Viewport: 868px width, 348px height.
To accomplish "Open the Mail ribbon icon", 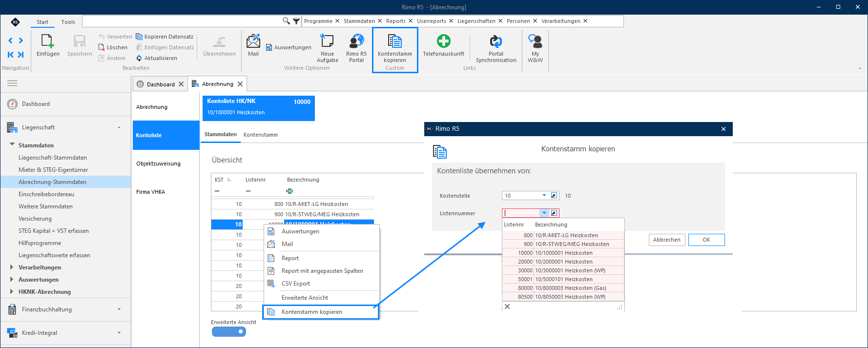I will coord(253,41).
